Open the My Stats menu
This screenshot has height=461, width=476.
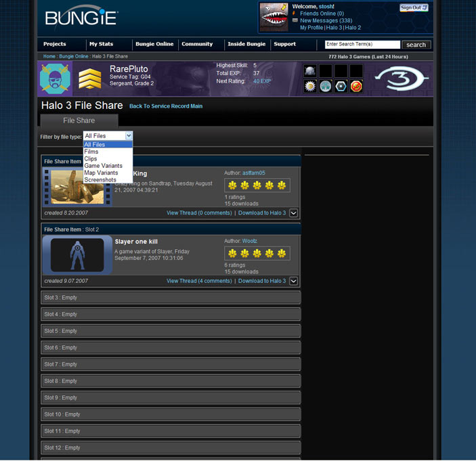click(101, 44)
